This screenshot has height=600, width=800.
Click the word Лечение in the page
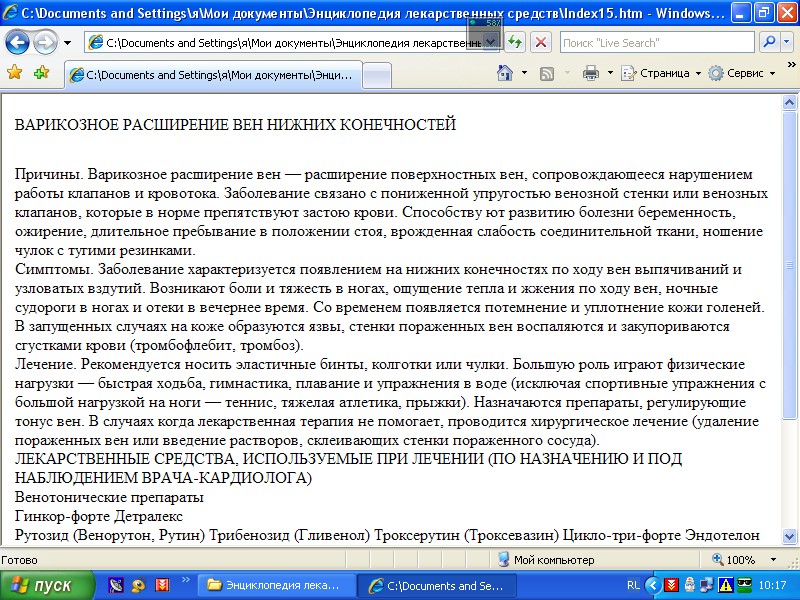[x=46, y=364]
